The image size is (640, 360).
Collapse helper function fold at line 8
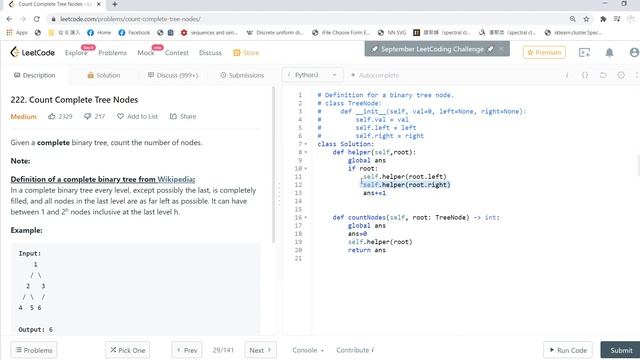306,152
